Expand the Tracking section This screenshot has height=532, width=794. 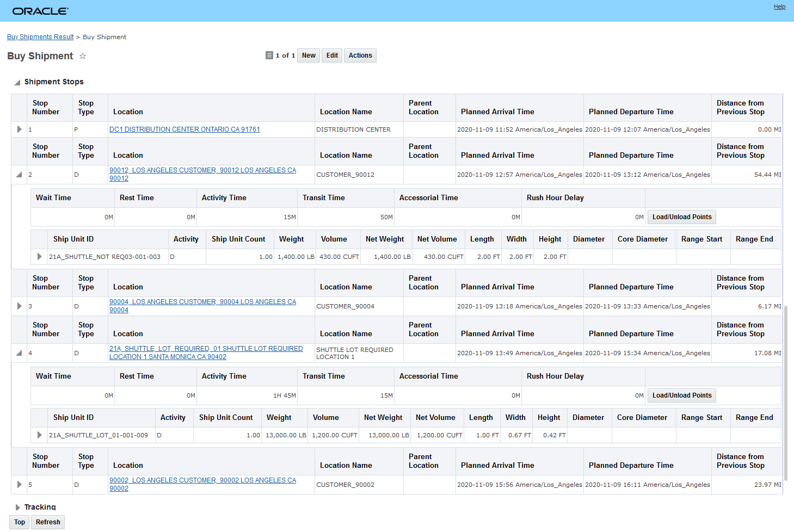point(17,508)
